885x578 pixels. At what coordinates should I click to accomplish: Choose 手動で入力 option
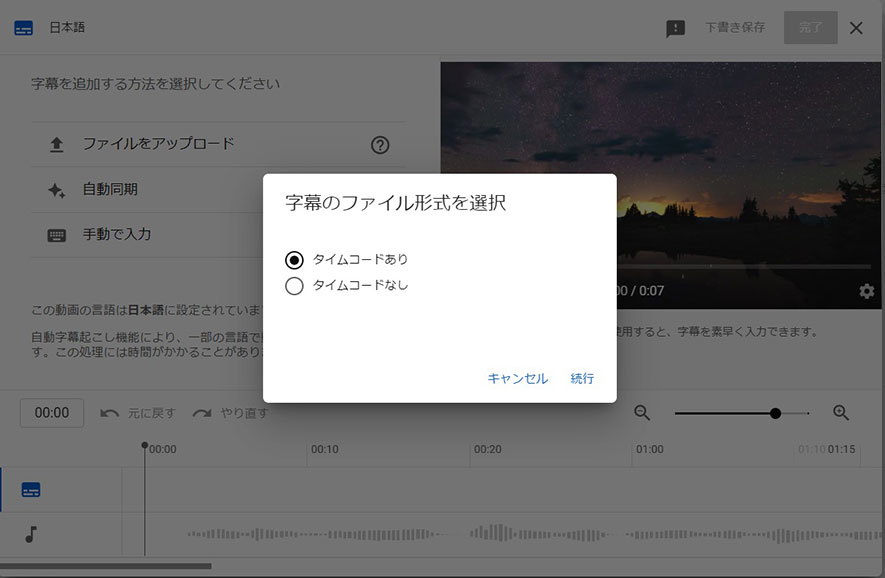(x=117, y=234)
